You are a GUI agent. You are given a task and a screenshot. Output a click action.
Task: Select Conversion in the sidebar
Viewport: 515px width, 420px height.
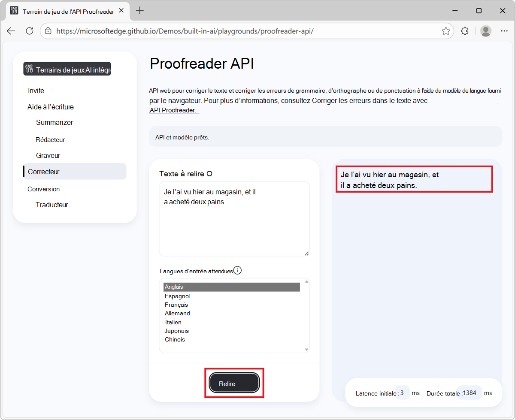point(43,189)
